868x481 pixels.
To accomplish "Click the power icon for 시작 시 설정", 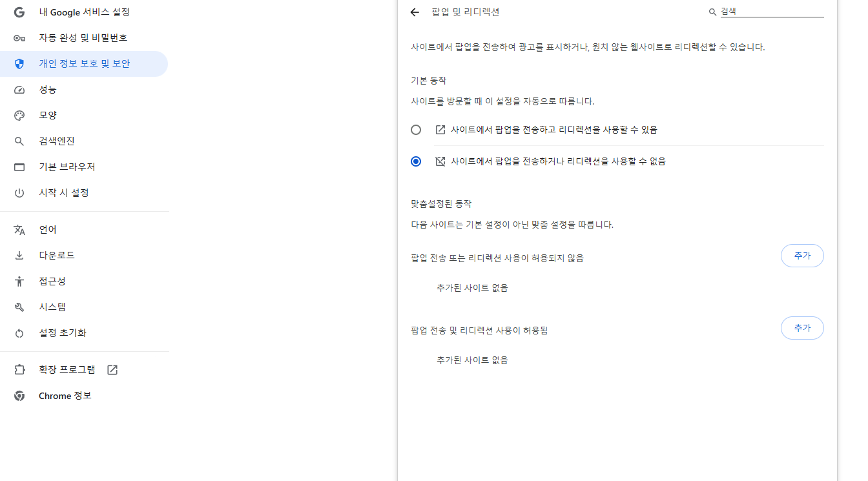I will (19, 193).
